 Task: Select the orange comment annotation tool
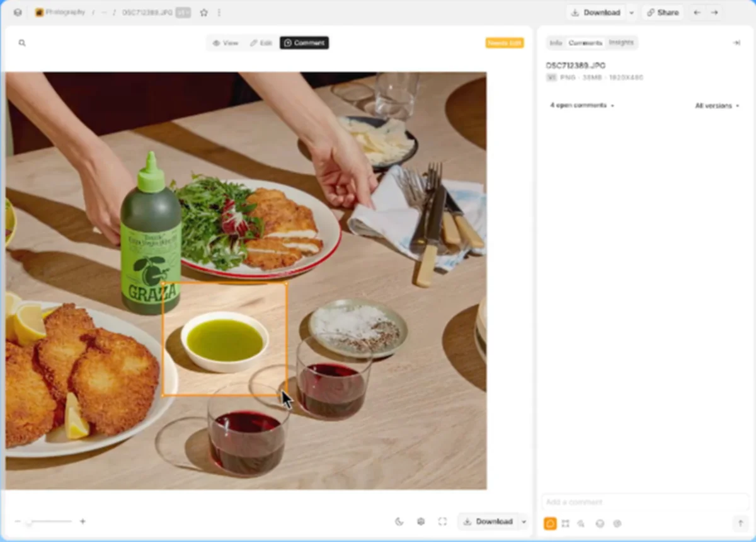[x=550, y=524]
